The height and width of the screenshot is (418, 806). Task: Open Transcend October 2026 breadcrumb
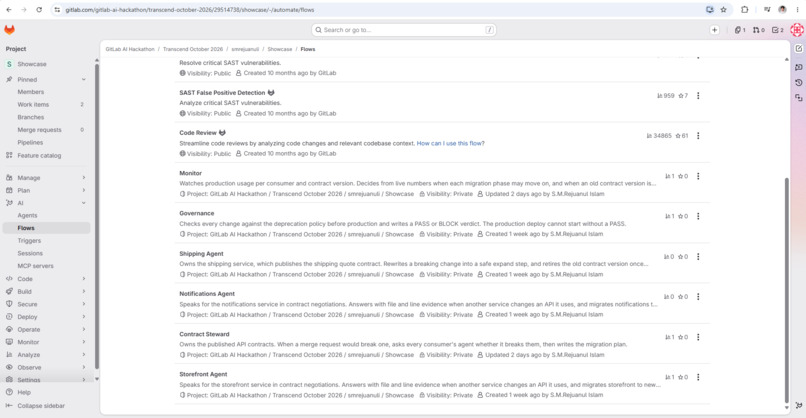pyautogui.click(x=193, y=49)
